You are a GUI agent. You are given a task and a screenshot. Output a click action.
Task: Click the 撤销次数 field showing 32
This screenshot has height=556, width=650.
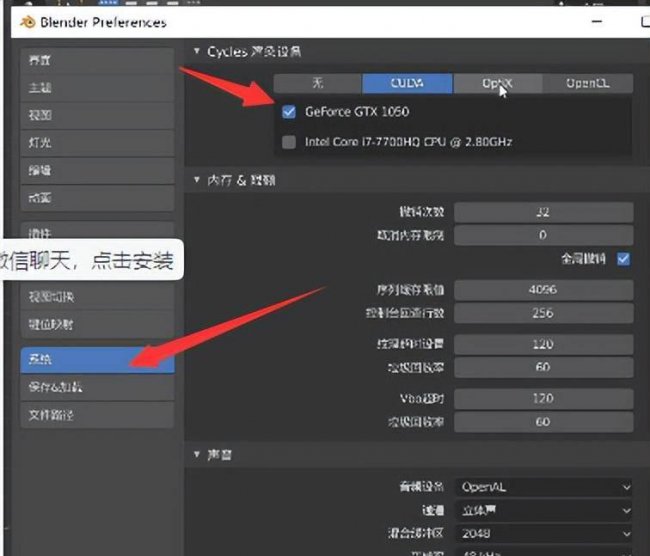point(543,212)
